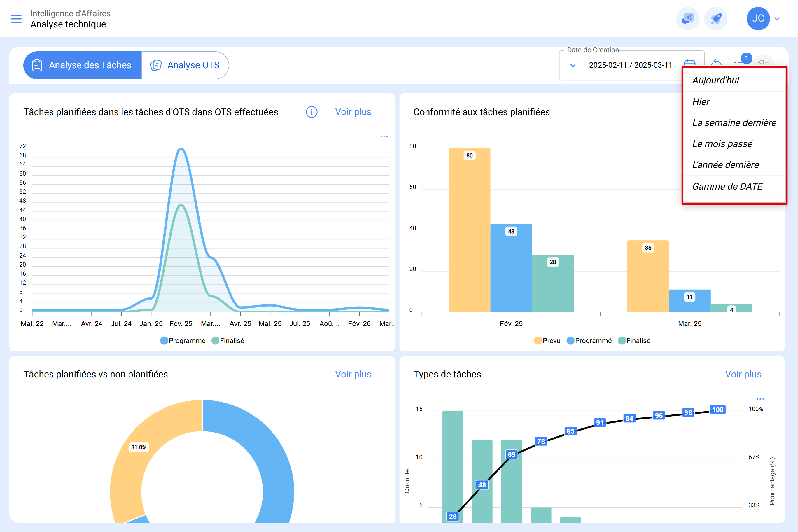Image resolution: width=798 pixels, height=532 pixels.
Task: Click Voir plus on the OTS tasks chart
Action: pyautogui.click(x=353, y=112)
